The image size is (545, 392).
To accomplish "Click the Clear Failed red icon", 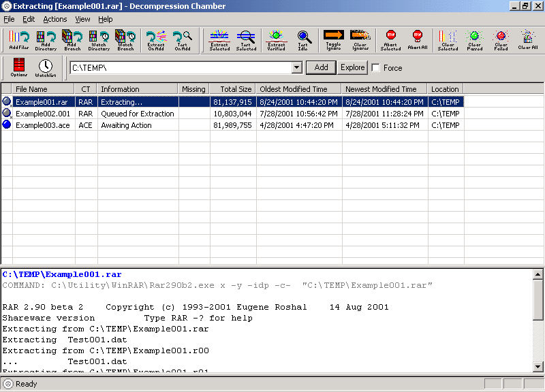I will pyautogui.click(x=501, y=40).
